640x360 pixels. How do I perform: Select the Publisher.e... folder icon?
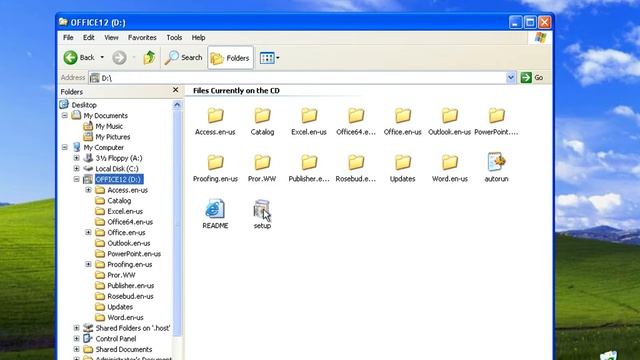click(x=309, y=162)
